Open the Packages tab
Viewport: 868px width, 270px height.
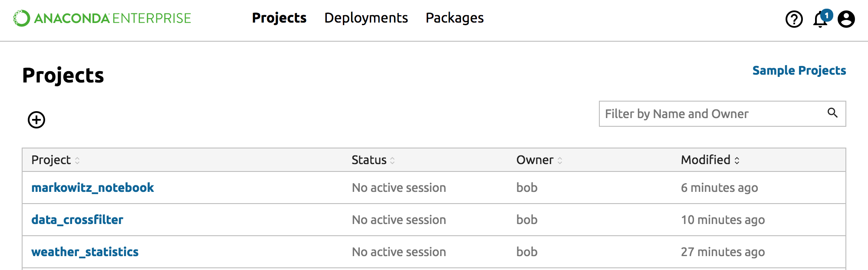[454, 18]
